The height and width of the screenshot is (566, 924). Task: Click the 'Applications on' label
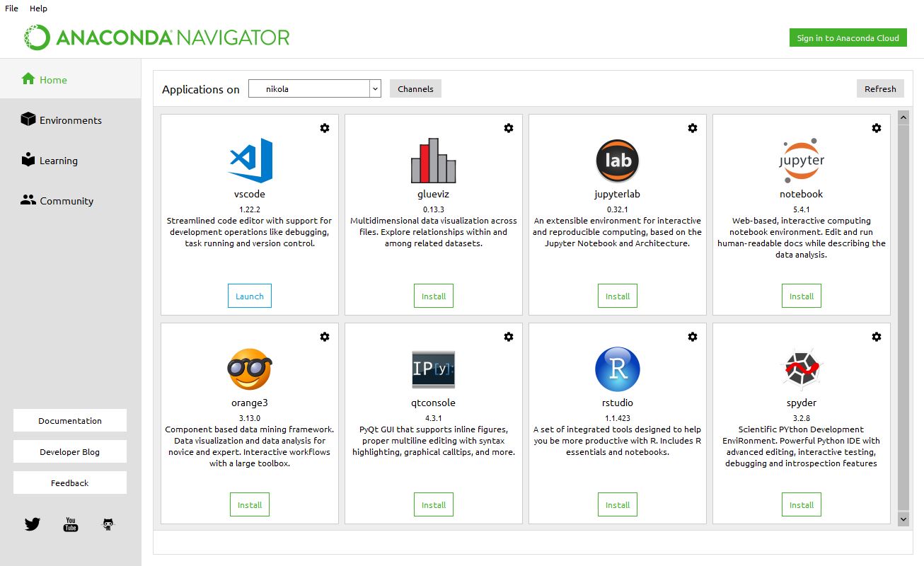[201, 89]
